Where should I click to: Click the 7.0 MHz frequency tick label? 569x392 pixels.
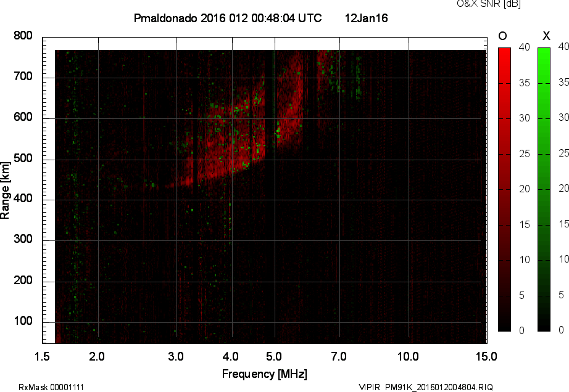tap(339, 356)
